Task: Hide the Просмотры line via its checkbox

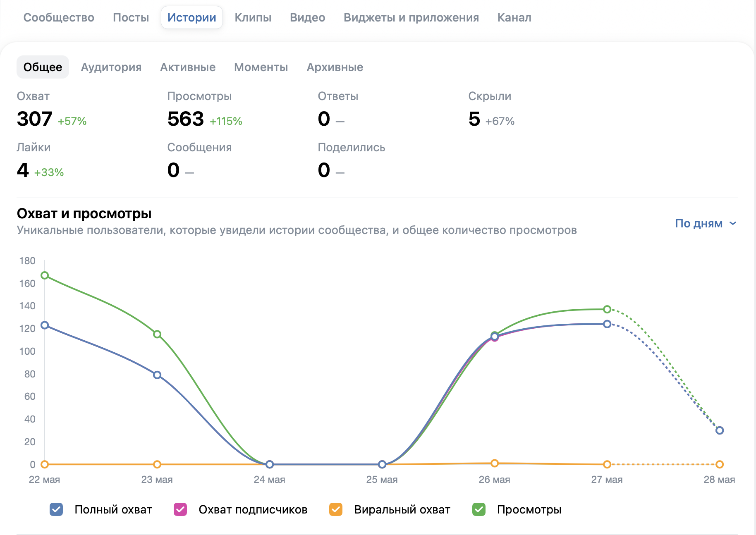Action: (x=479, y=509)
